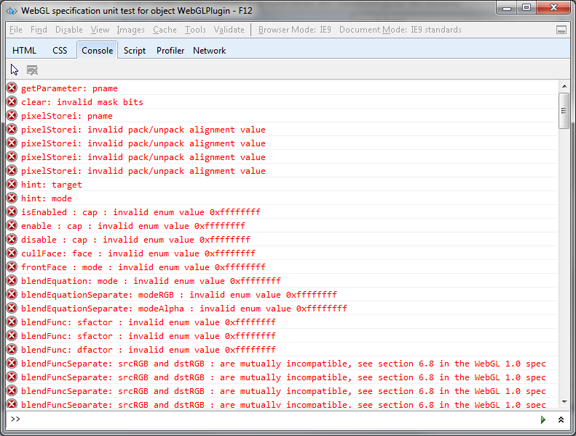Open the Tools menu

[x=195, y=30]
